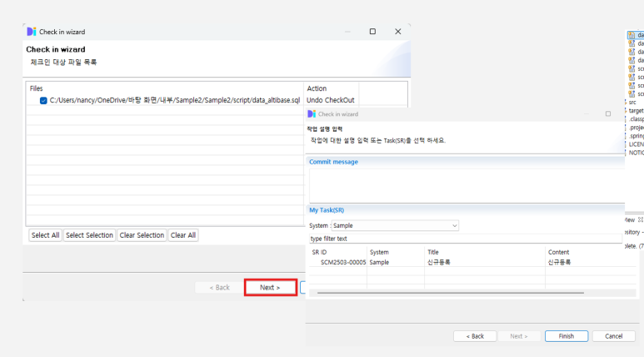Click into the Commit message text area
The height and width of the screenshot is (357, 644).
[x=467, y=185]
